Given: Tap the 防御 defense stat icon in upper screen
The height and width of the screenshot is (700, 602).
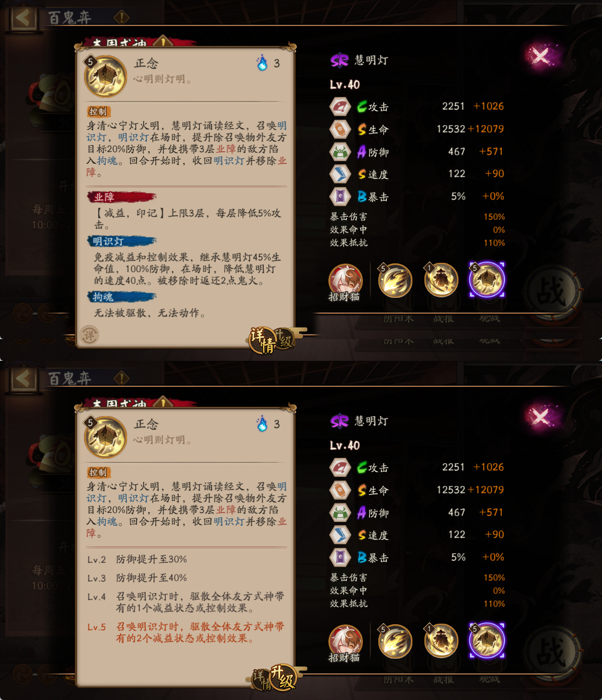Looking at the screenshot, I should [x=340, y=152].
